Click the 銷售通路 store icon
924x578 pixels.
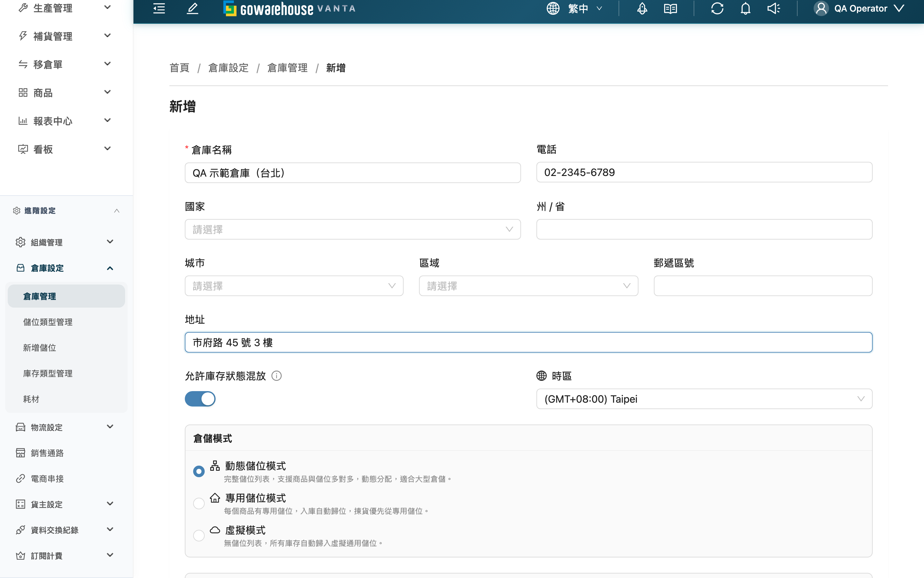coord(21,453)
